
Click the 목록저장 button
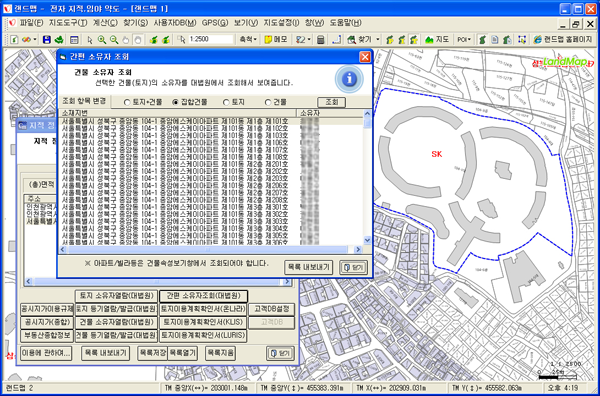[x=152, y=353]
